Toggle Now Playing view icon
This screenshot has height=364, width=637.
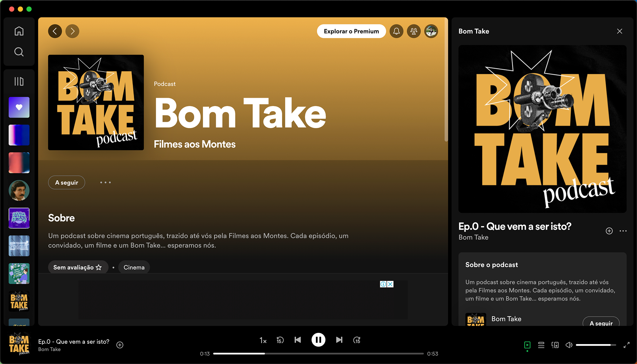[x=527, y=345]
